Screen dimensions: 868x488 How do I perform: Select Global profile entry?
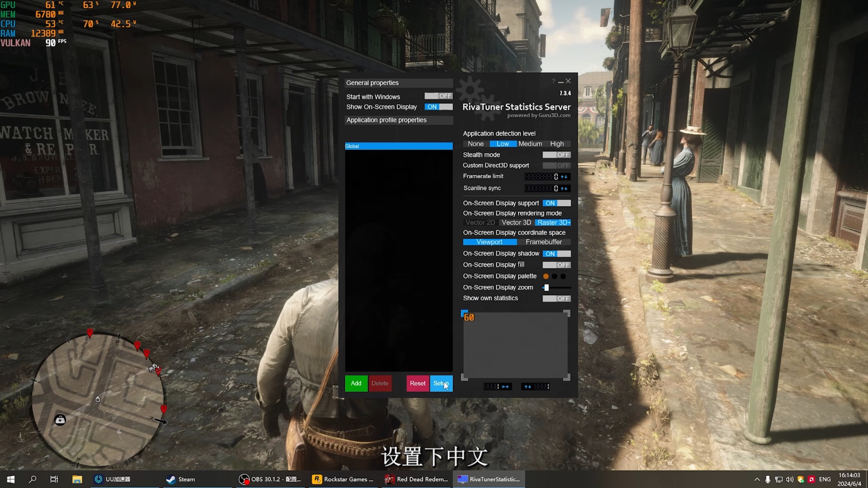[399, 146]
